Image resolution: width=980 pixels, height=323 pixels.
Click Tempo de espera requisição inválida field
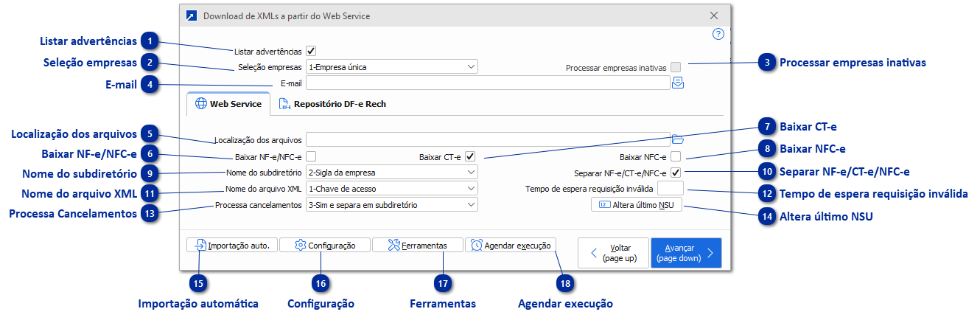(x=671, y=188)
